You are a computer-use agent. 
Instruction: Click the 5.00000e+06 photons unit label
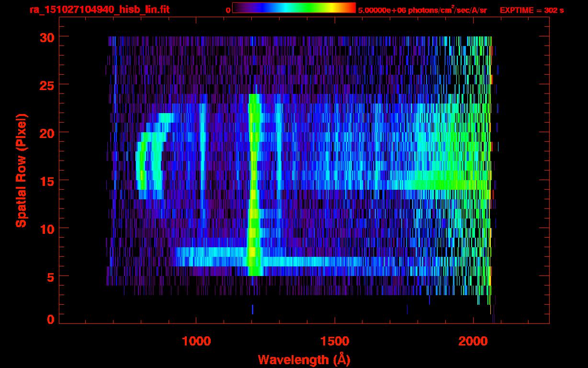[x=422, y=10]
